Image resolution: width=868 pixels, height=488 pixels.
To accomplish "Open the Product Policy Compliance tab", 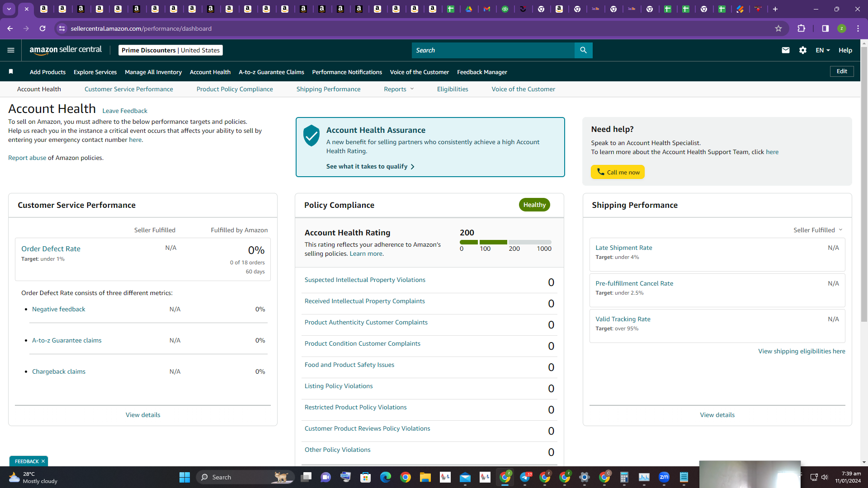I will [x=235, y=89].
